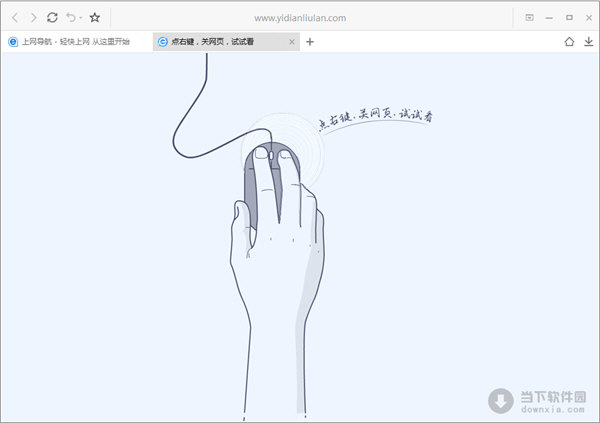The image size is (600, 423).
Task: Click the handwritten 点右键，关网页，试试看 text
Action: (375, 118)
